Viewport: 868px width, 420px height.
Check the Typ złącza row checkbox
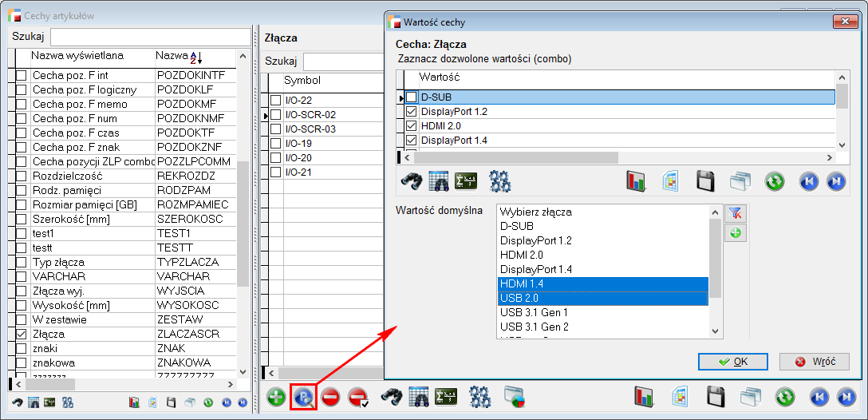click(21, 262)
